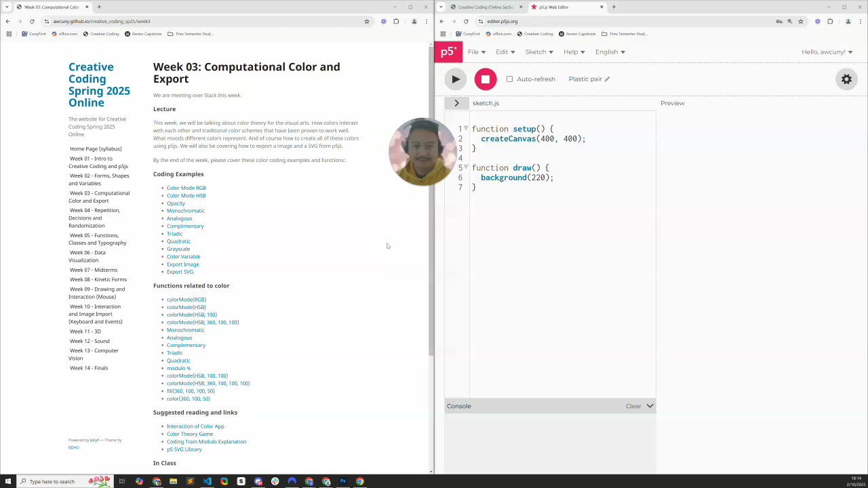Fold the setup function at line 1
The width and height of the screenshot is (868, 488).
[466, 128]
